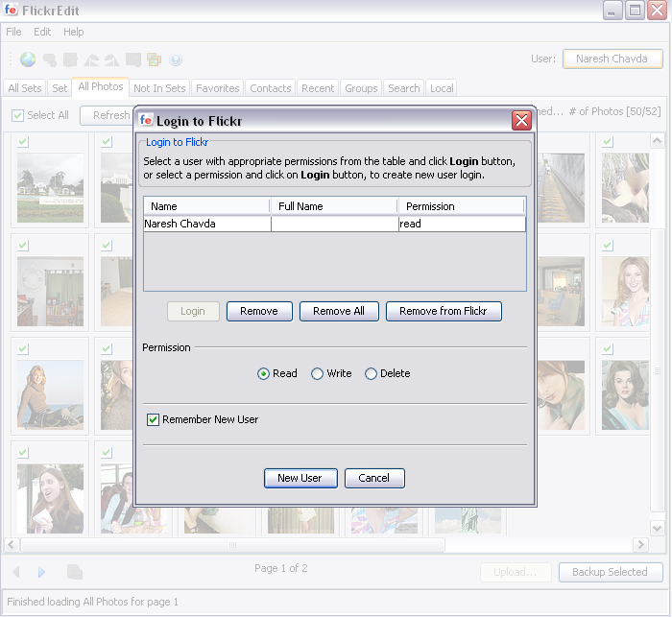672x617 pixels.
Task: Open the File menu
Action: tap(13, 32)
